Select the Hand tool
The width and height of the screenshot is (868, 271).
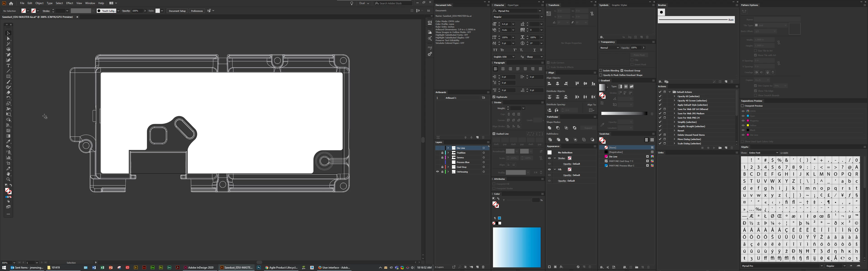(x=8, y=174)
